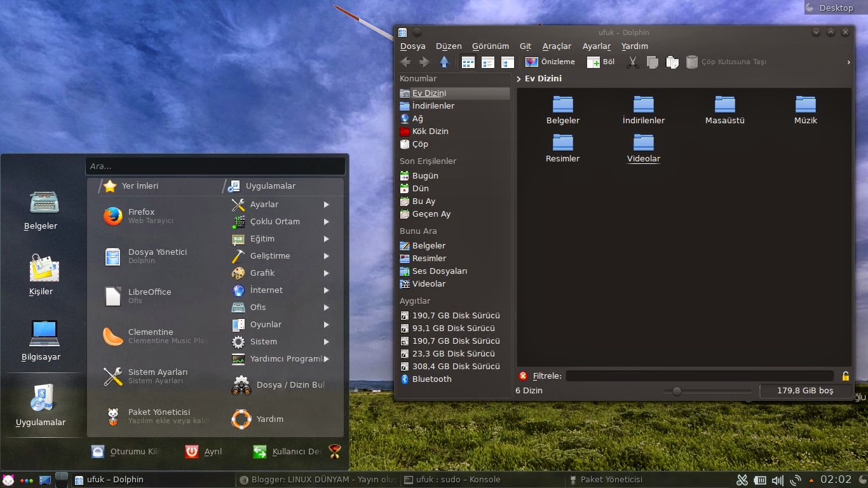The image size is (868, 488).
Task: Switch to the details view mode
Action: pyautogui.click(x=487, y=62)
